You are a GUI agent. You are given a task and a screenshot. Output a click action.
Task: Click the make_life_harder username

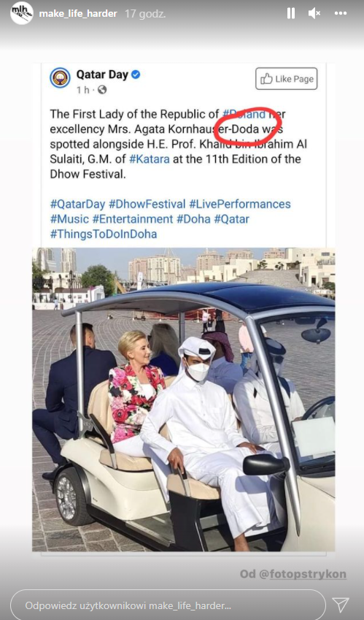pos(78,13)
